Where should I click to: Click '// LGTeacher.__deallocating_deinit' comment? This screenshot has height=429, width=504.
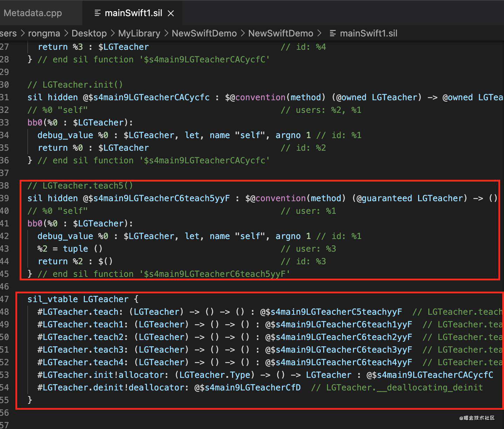(x=397, y=387)
